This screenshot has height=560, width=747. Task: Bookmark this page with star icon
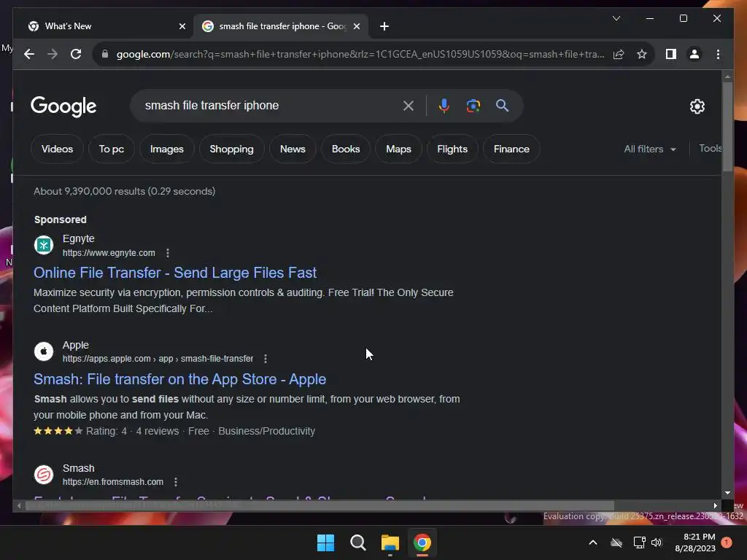642,54
